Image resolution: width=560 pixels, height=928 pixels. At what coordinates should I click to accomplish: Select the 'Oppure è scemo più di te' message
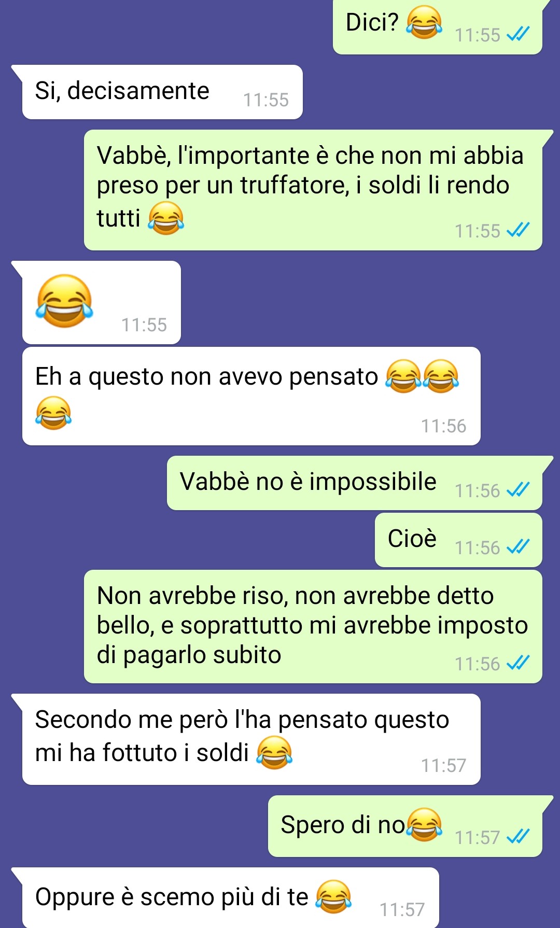click(x=231, y=897)
